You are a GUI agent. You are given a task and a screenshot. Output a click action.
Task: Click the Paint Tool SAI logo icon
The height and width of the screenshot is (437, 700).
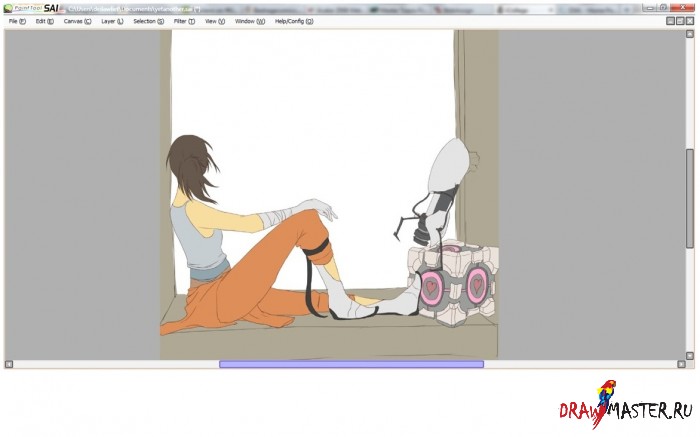point(8,8)
